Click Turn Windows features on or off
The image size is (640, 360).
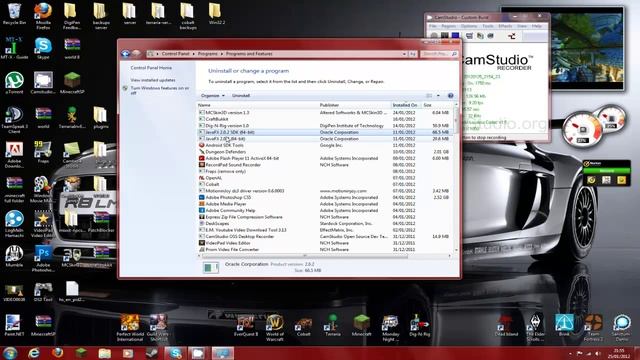160,90
